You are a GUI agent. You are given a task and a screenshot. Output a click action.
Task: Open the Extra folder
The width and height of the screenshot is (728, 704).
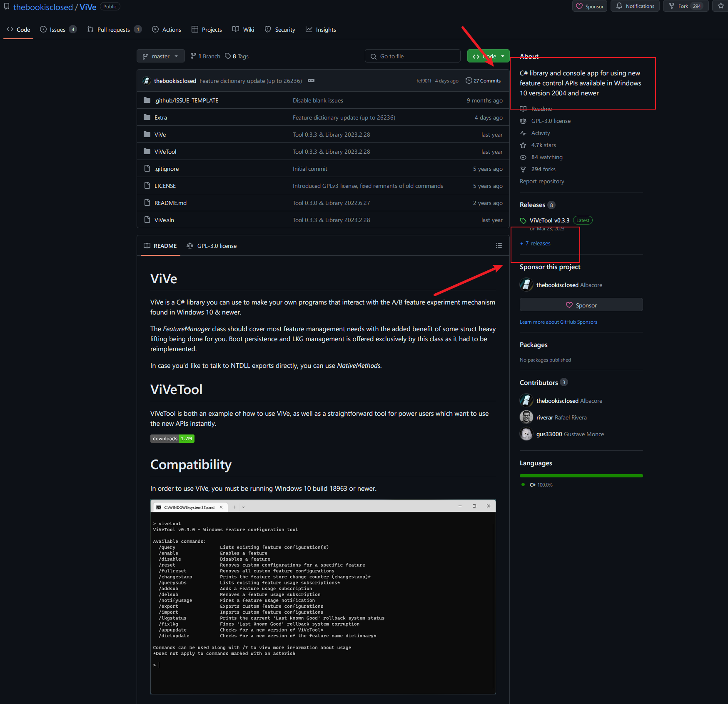coord(161,117)
